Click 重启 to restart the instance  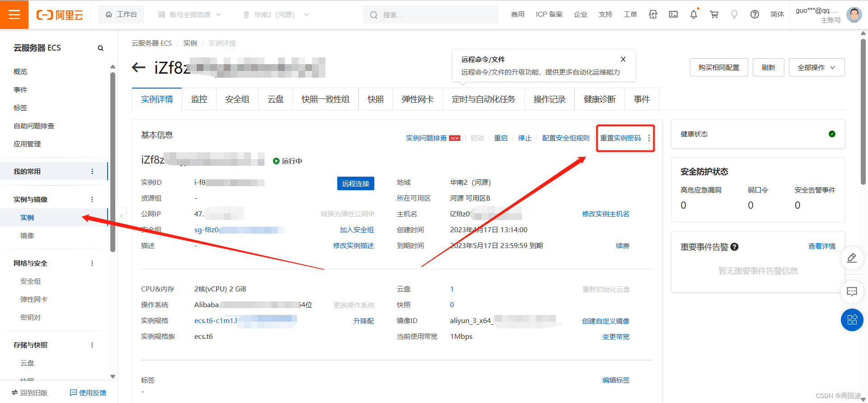(x=500, y=138)
